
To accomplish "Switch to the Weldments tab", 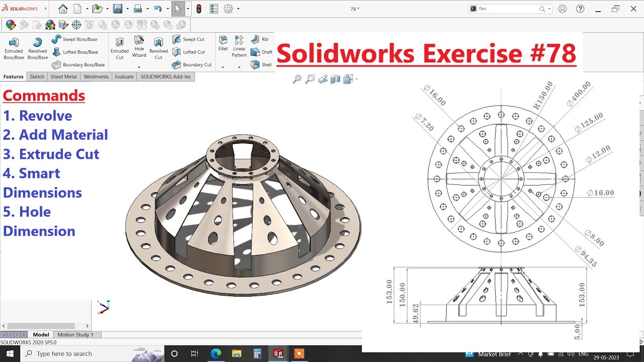I will [96, 77].
